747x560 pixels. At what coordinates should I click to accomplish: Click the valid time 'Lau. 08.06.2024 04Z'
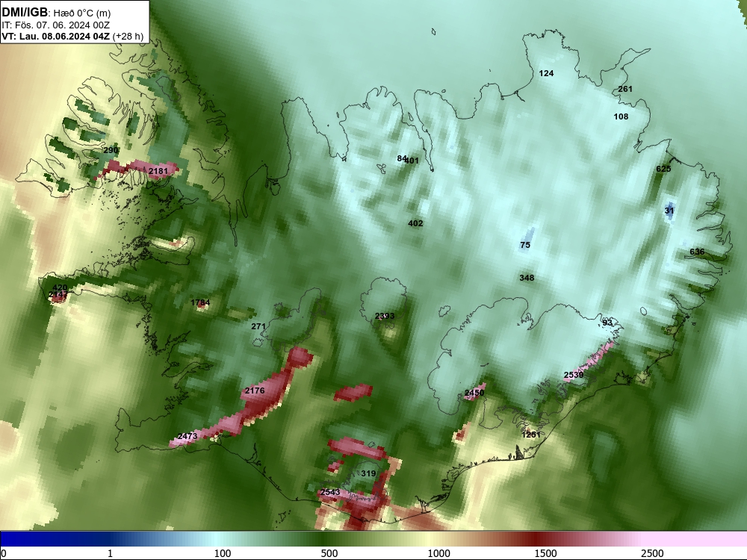point(64,36)
